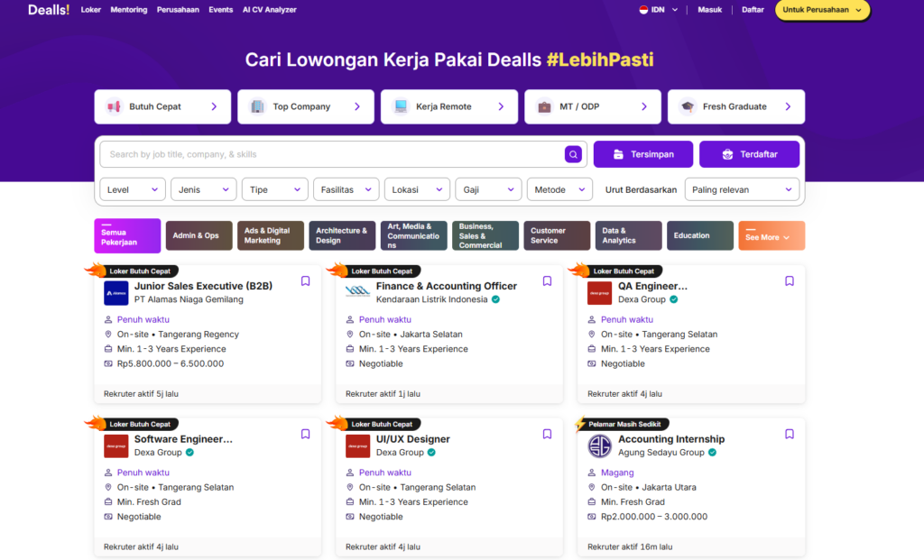The height and width of the screenshot is (560, 924).
Task: Click the Indonesia flag icon
Action: (643, 9)
